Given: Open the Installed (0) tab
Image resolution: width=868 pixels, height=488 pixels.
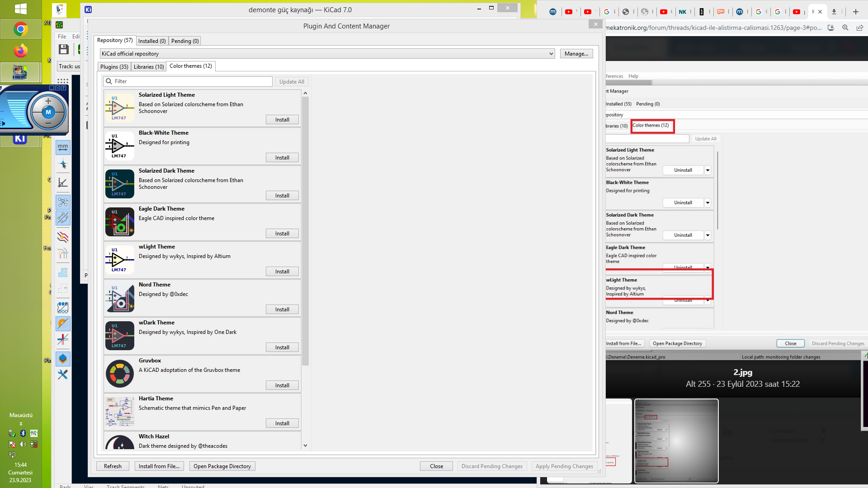Looking at the screenshot, I should tap(152, 41).
